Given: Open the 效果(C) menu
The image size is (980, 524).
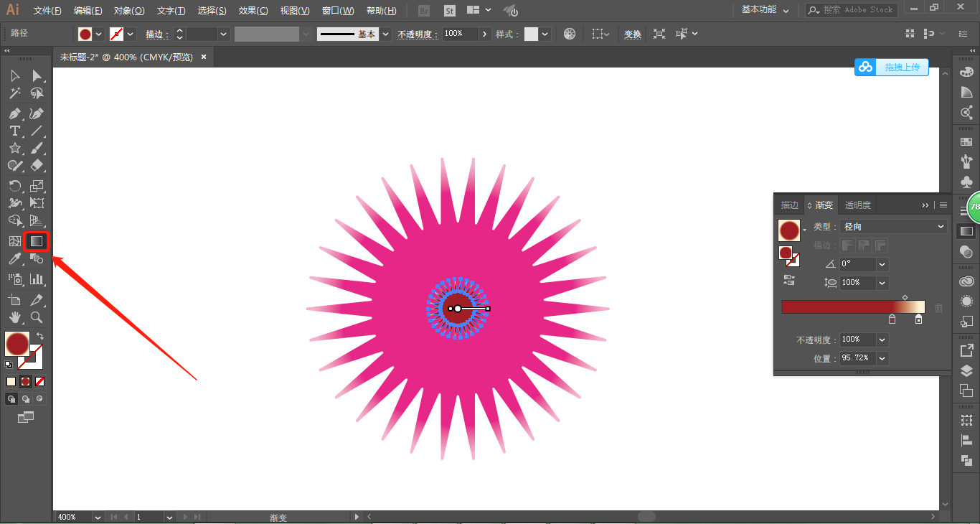Looking at the screenshot, I should click(253, 11).
